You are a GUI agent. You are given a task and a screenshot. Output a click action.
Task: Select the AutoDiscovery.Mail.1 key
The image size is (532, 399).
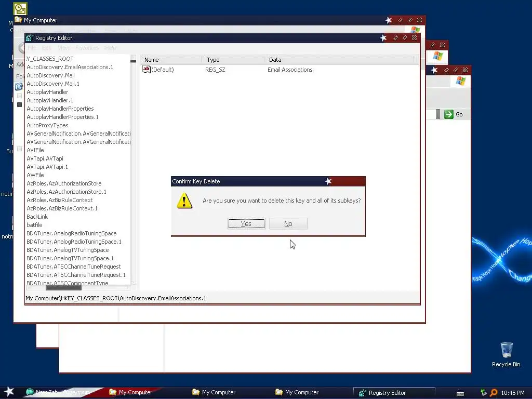[53, 84]
